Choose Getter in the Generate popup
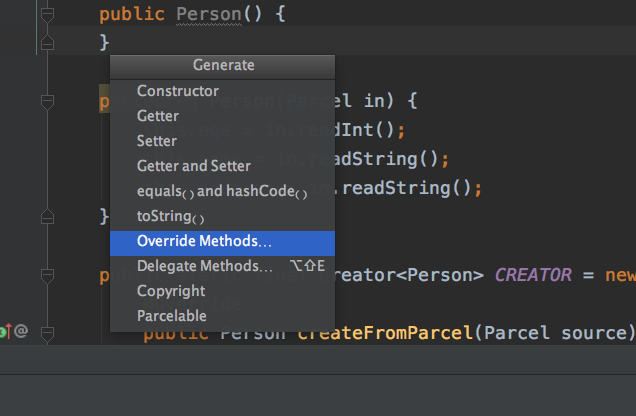 pyautogui.click(x=158, y=116)
